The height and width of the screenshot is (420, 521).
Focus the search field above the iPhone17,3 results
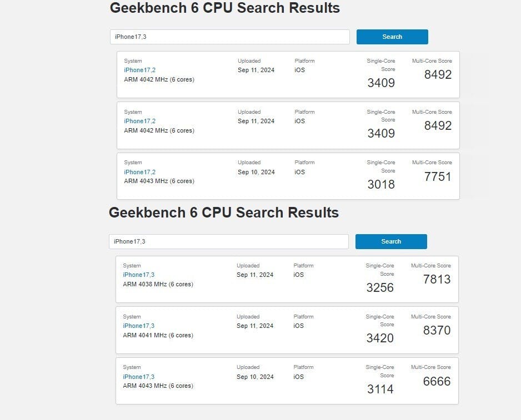pyautogui.click(x=229, y=242)
